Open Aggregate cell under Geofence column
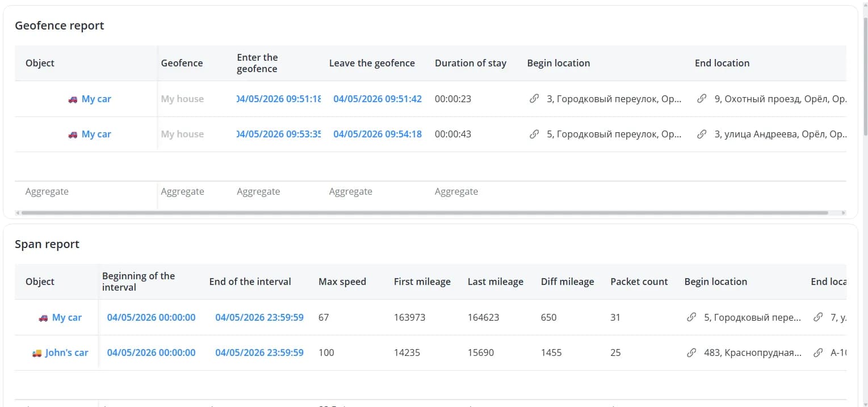The width and height of the screenshot is (868, 407). (182, 191)
